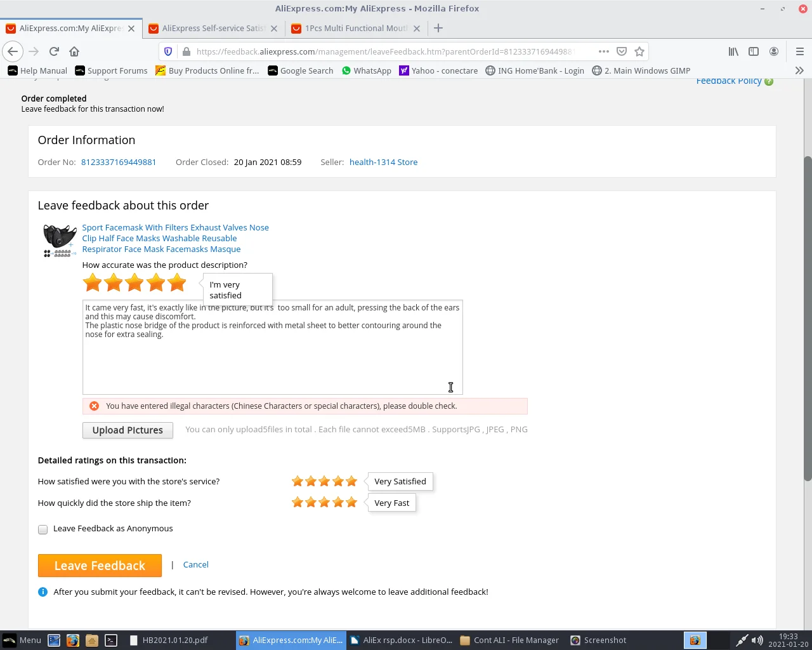Screen dimensions: 812x650
Task: Open file manager launcher in taskbar
Action: [x=92, y=640]
